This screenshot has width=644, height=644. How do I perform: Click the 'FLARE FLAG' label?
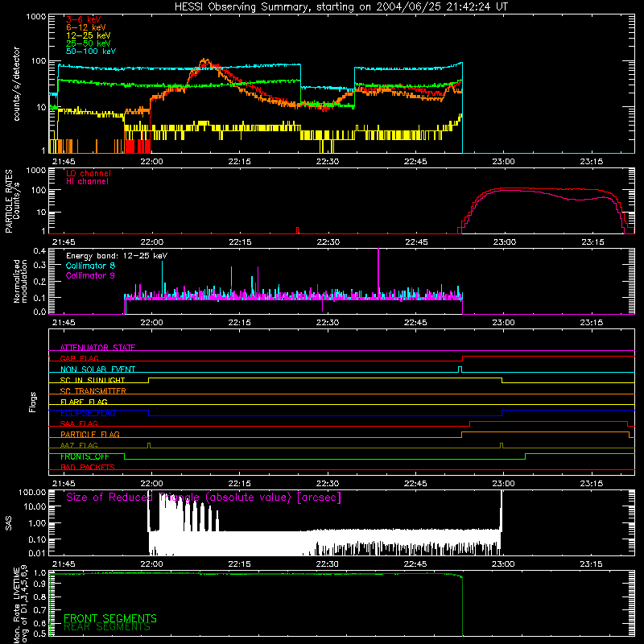(84, 402)
